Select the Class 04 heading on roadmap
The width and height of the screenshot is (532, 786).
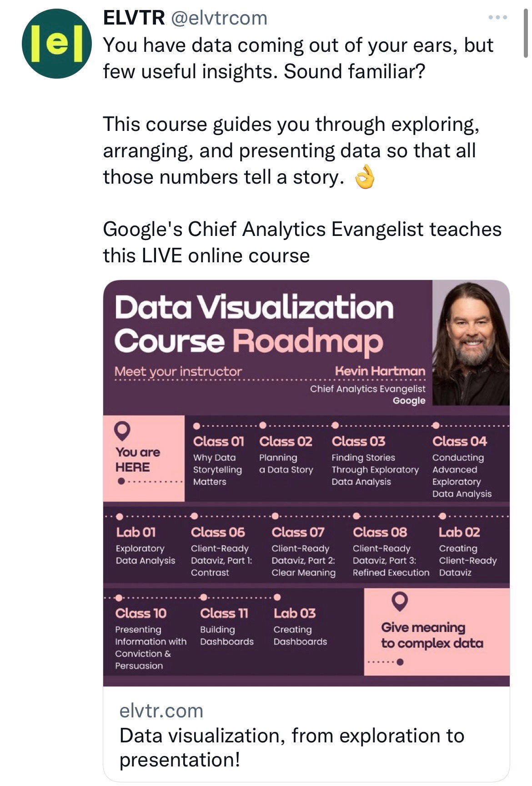tap(459, 441)
